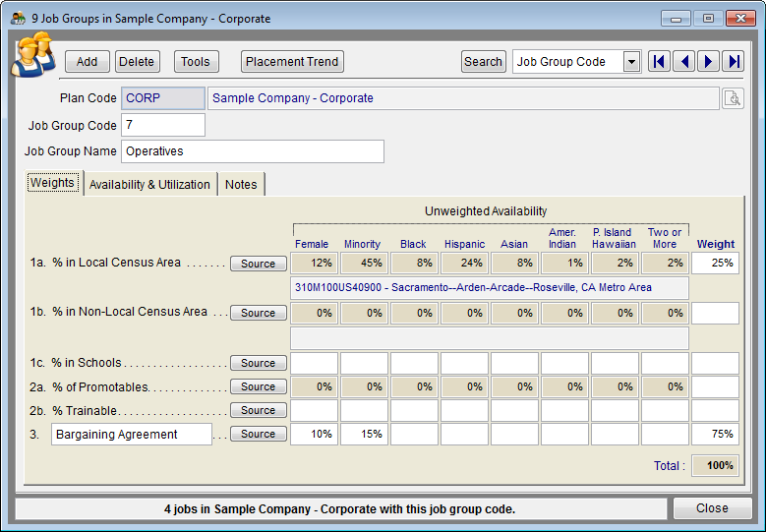766x532 pixels.
Task: Click the Bargaining Agreement Black field
Action: (414, 434)
